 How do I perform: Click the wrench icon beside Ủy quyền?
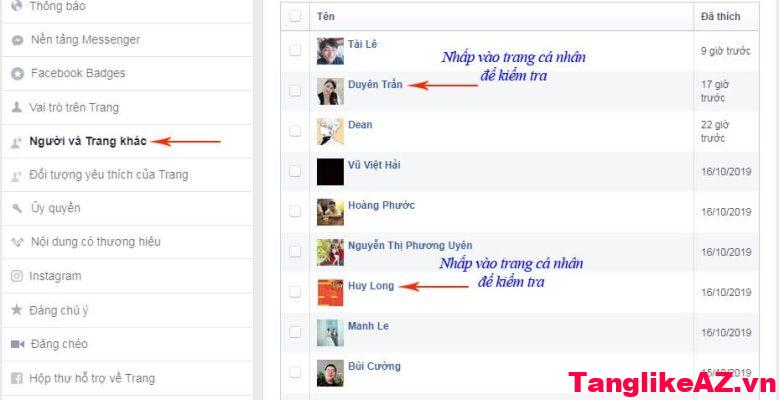(17, 208)
